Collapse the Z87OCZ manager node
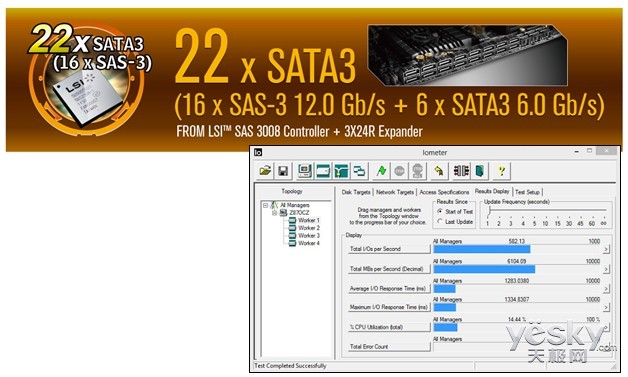The height and width of the screenshot is (377, 628). pos(274,213)
